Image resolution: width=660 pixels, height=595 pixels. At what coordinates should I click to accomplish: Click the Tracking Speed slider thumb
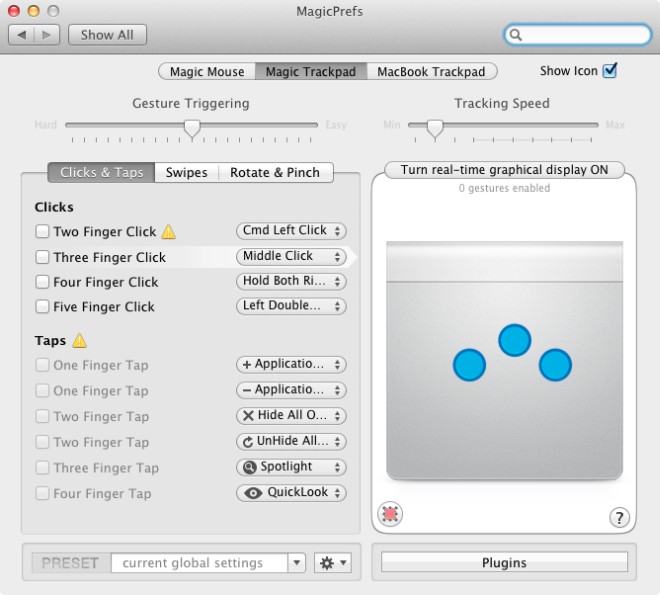(435, 128)
